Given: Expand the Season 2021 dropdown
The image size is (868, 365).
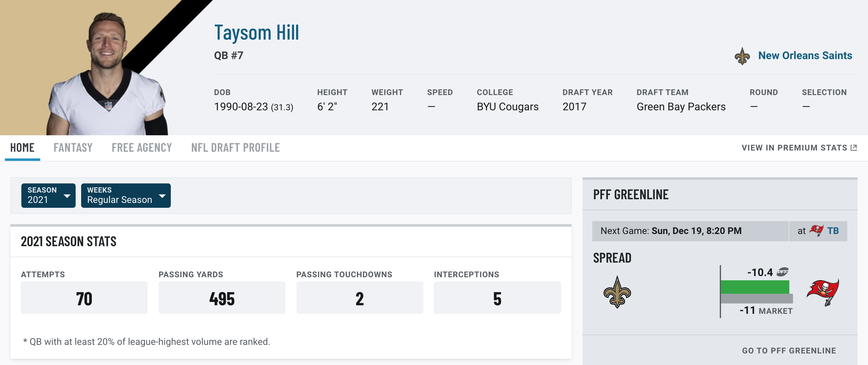Looking at the screenshot, I should point(48,195).
